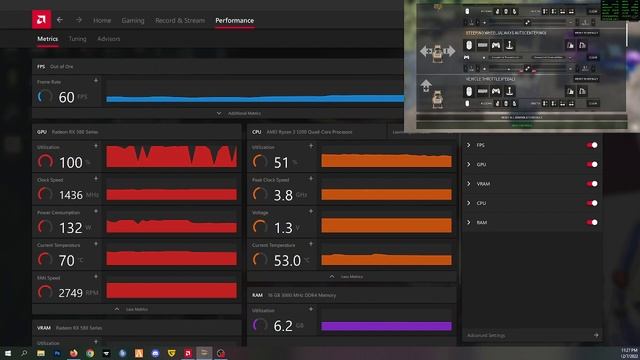This screenshot has height=360, width=640.
Task: Click the plus icon for GPU Current Temperature
Action: (96, 244)
